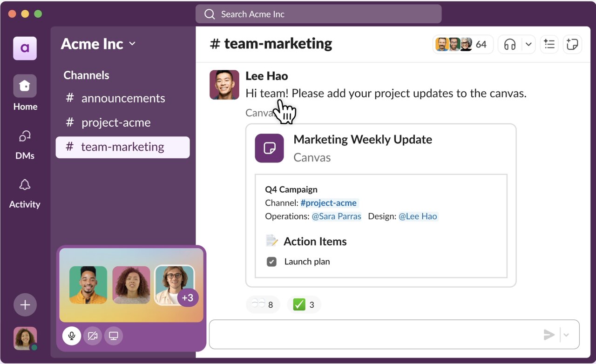Click the Action Items memo emoji

pos(271,241)
